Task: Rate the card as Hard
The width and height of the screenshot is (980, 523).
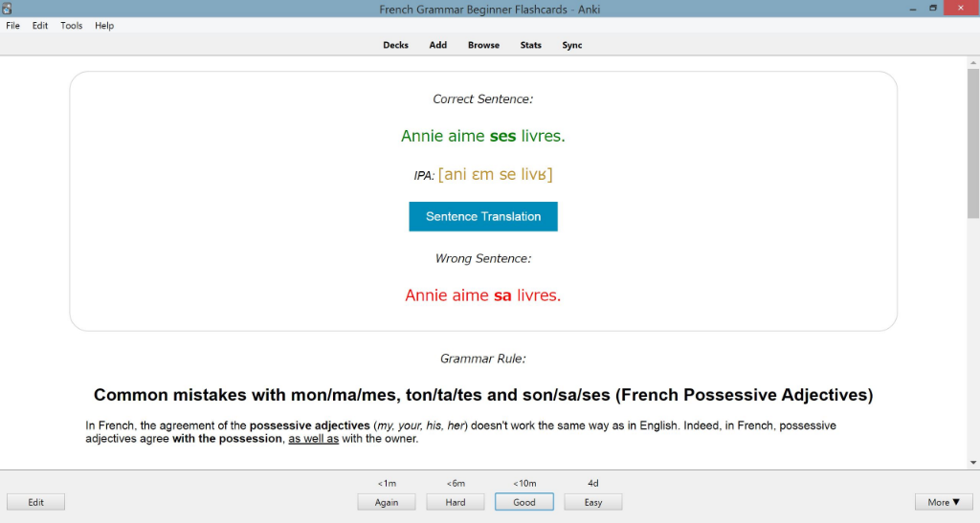Action: click(x=455, y=502)
